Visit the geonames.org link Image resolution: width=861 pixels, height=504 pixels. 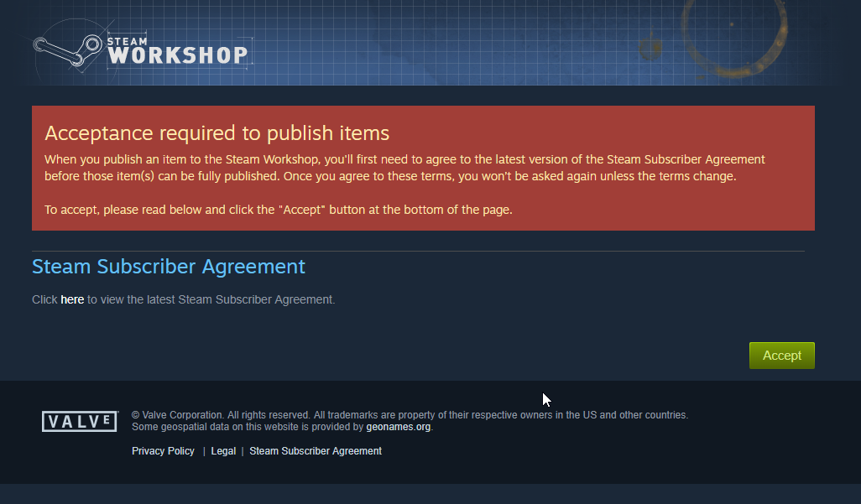click(x=398, y=427)
